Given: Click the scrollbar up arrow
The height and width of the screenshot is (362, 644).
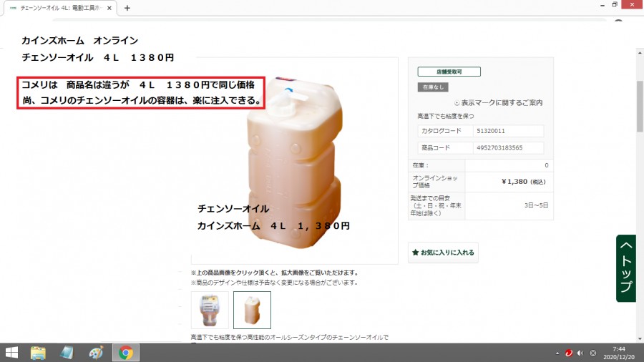Looking at the screenshot, I should pyautogui.click(x=640, y=53).
